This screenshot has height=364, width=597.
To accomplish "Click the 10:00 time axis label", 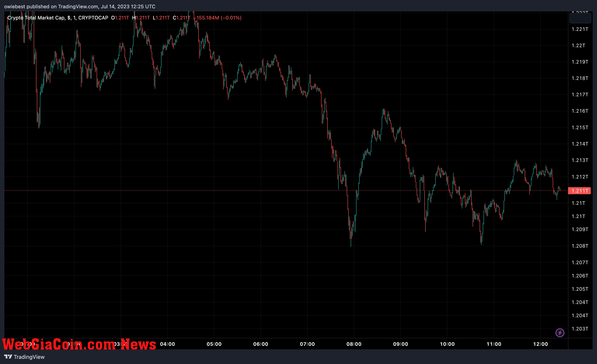I will point(447,344).
